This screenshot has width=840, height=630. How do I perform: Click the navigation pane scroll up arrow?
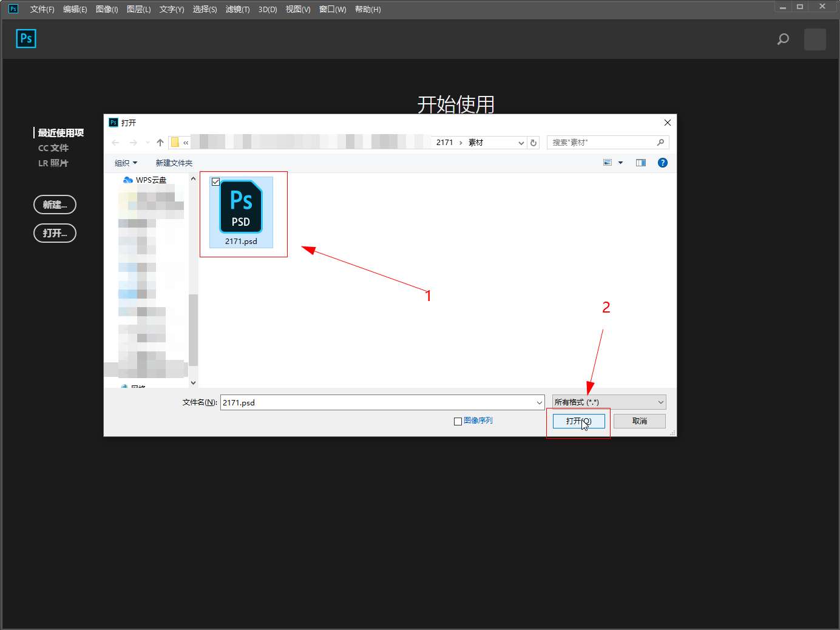pyautogui.click(x=193, y=179)
